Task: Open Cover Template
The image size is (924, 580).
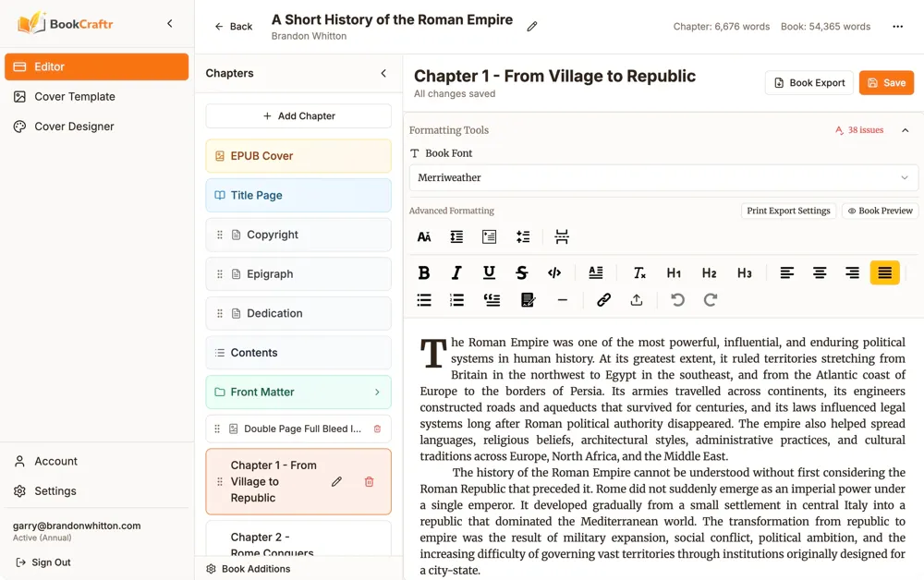Action: pyautogui.click(x=97, y=97)
